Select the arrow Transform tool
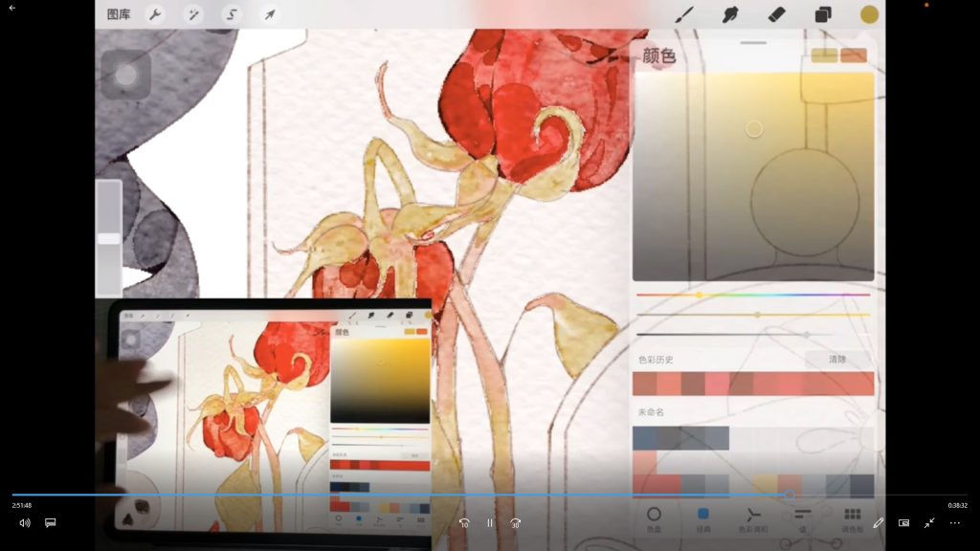980x551 pixels. pos(270,14)
